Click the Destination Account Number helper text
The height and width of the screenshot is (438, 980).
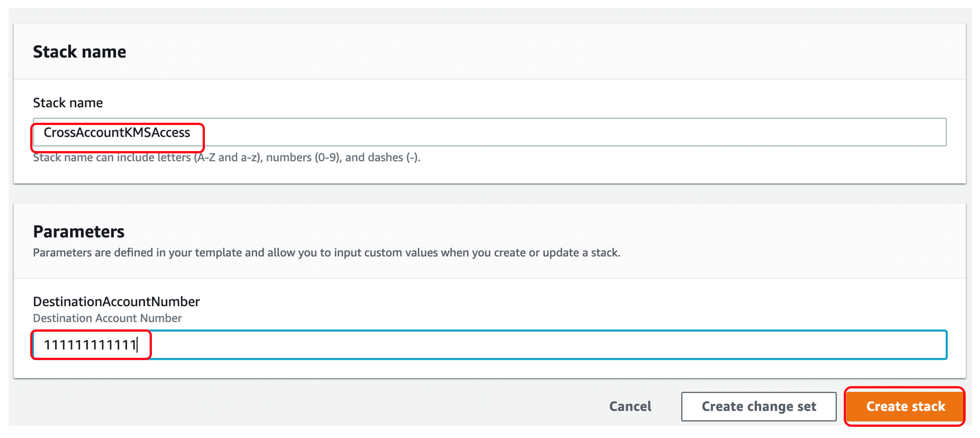click(107, 318)
